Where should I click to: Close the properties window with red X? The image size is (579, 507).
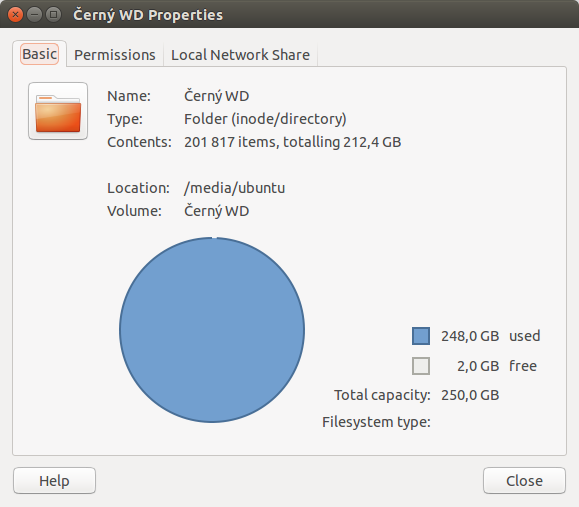(x=15, y=15)
